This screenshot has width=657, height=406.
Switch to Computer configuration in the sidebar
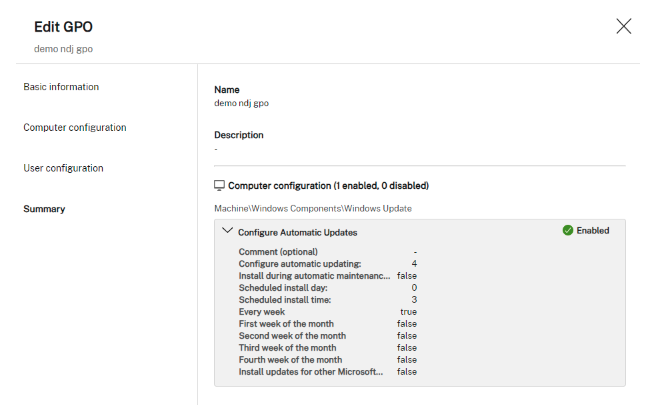click(x=75, y=128)
